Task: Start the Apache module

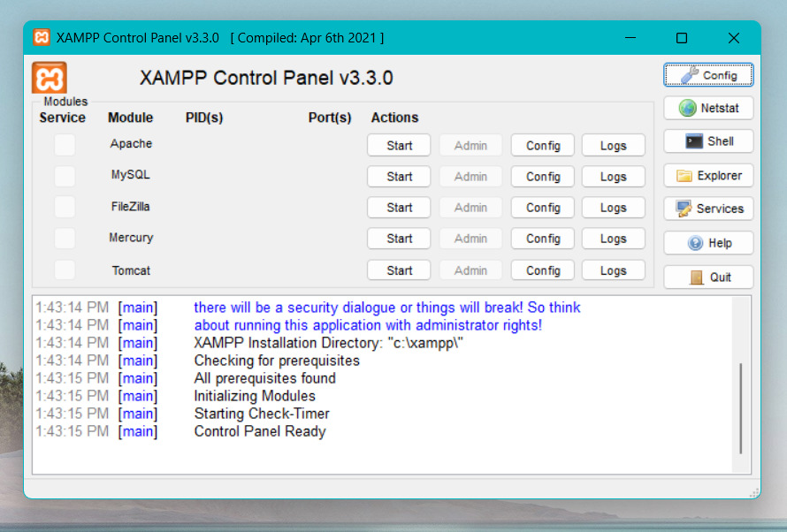Action: (x=399, y=146)
